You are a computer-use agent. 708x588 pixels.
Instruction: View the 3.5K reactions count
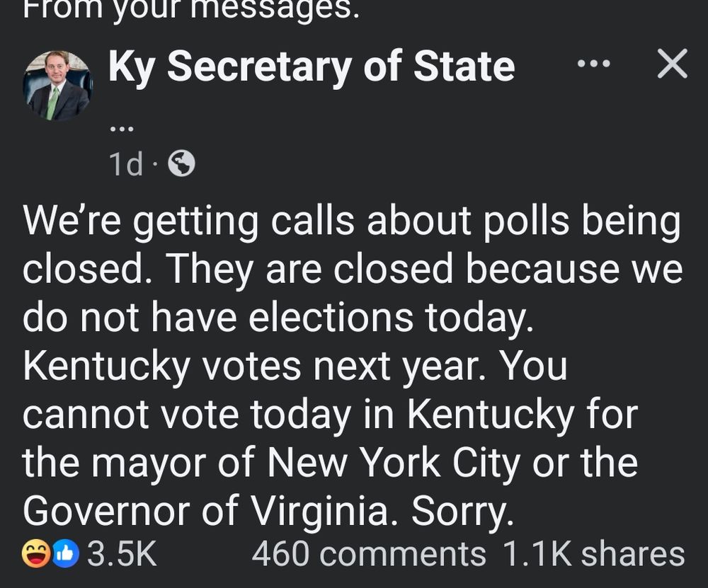click(x=121, y=554)
